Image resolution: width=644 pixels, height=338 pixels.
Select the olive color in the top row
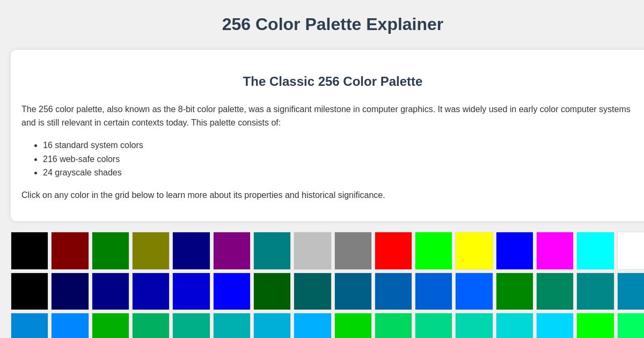pos(151,251)
